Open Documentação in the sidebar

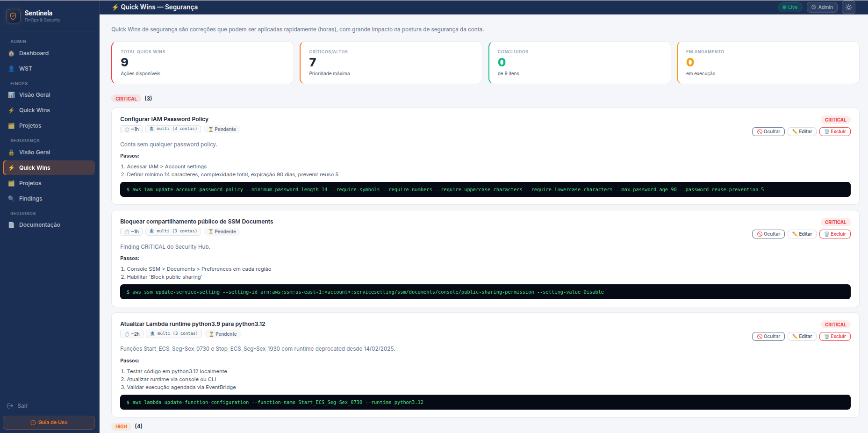pyautogui.click(x=49, y=225)
